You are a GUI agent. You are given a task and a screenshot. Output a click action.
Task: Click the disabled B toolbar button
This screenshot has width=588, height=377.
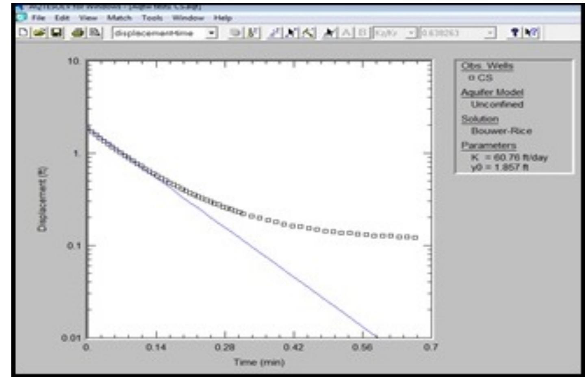pyautogui.click(x=363, y=32)
